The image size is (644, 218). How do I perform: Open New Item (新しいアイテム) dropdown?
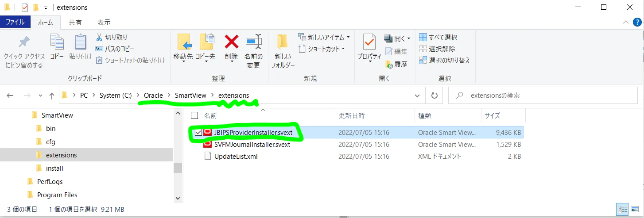[x=324, y=37]
